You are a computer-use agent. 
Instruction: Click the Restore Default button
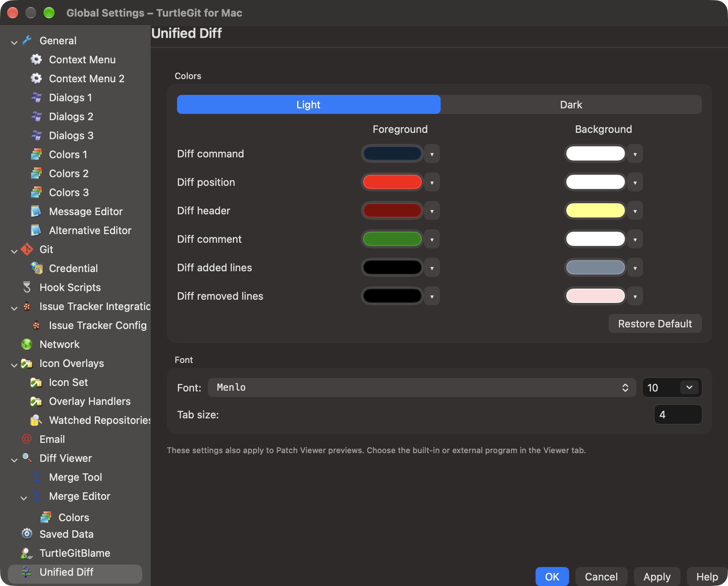(655, 323)
